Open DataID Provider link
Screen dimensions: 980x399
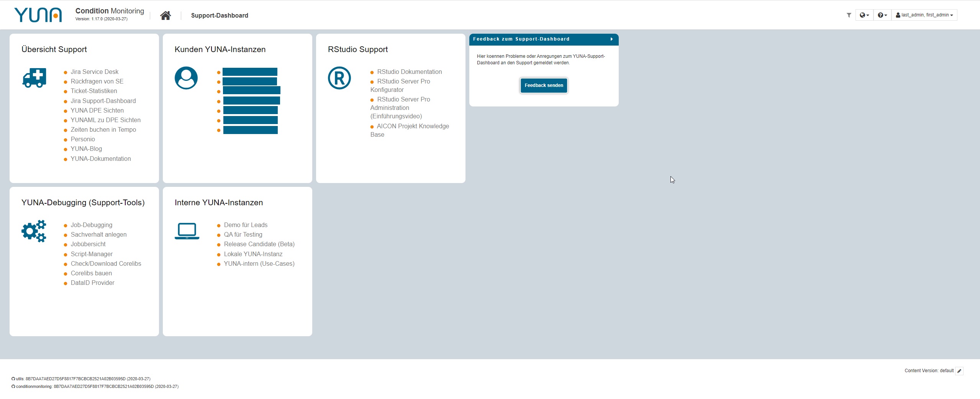coord(92,283)
